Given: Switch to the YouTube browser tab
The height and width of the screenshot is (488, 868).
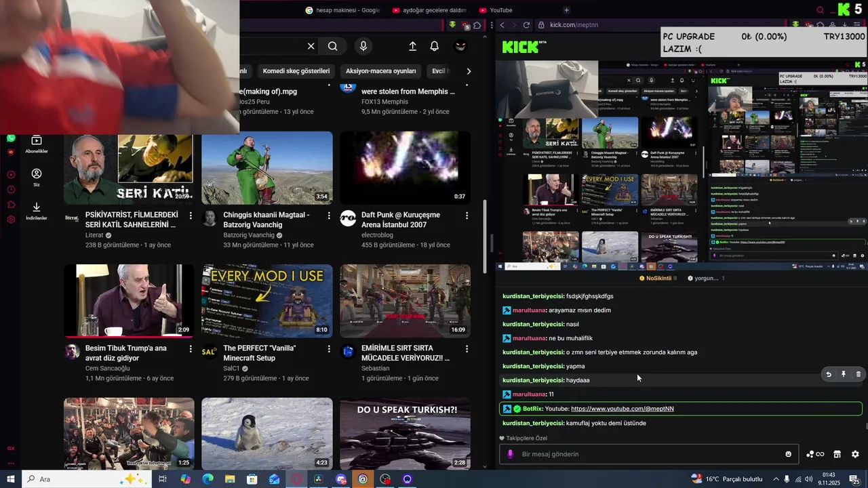Looking at the screenshot, I should pyautogui.click(x=496, y=10).
